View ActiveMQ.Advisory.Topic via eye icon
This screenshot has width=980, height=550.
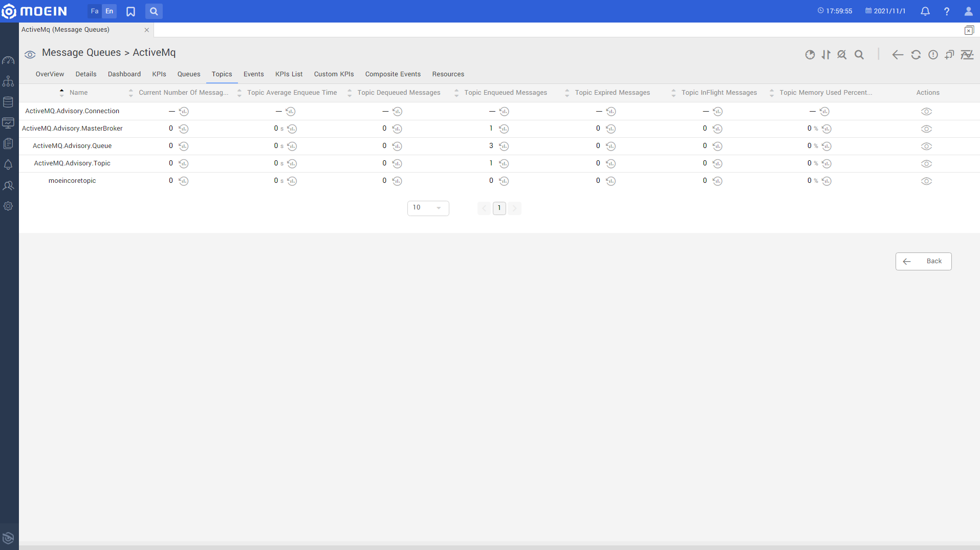tap(926, 164)
